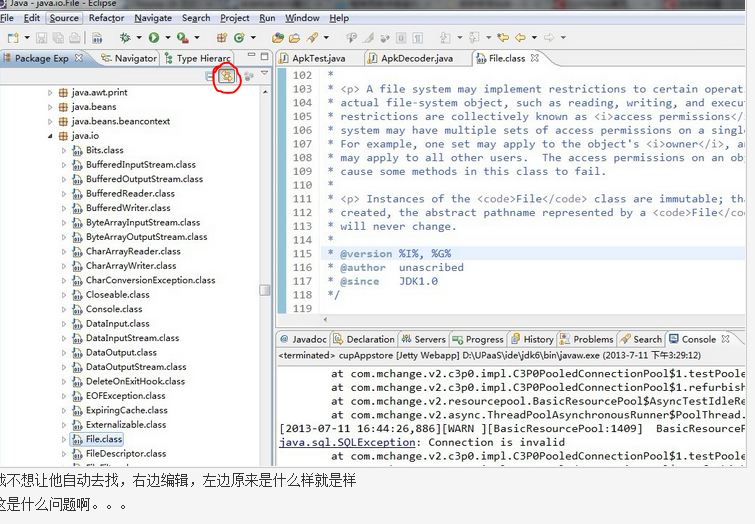Toggle Link with Editor in Package Explorer
Screen dimensions: 755x524
tap(227, 76)
